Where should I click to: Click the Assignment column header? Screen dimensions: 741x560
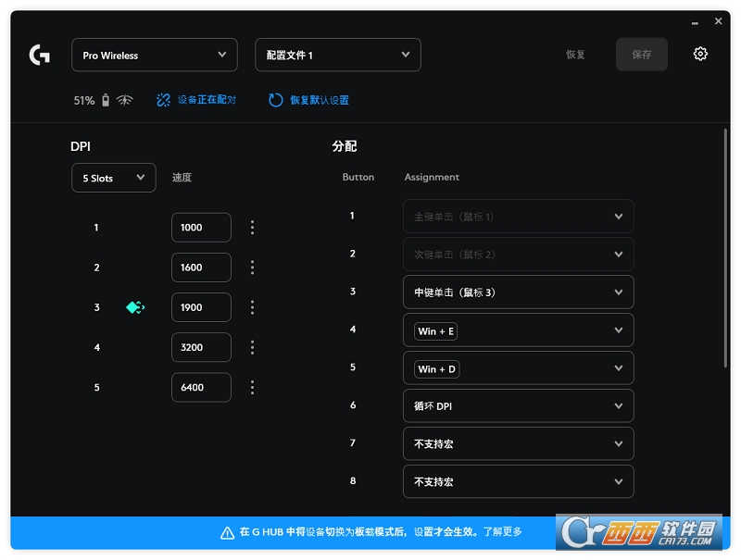coord(432,177)
